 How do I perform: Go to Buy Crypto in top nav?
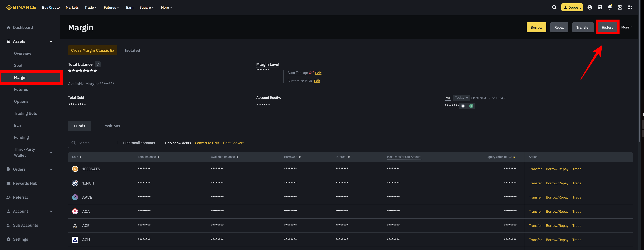pyautogui.click(x=51, y=7)
